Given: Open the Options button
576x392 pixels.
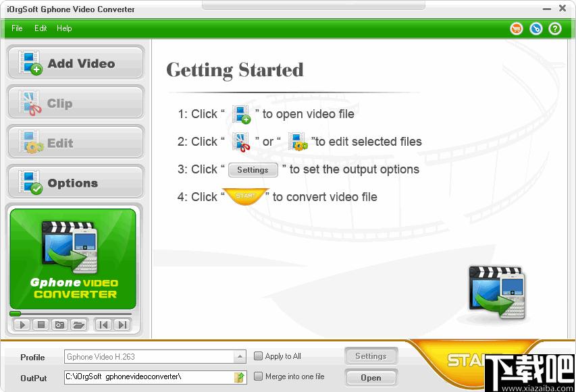Looking at the screenshot, I should [76, 182].
